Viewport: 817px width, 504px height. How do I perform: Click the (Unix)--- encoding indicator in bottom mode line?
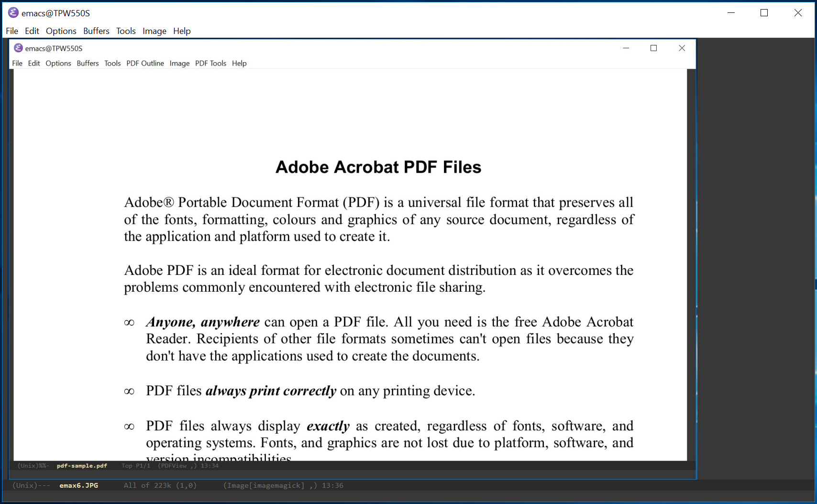(x=31, y=485)
